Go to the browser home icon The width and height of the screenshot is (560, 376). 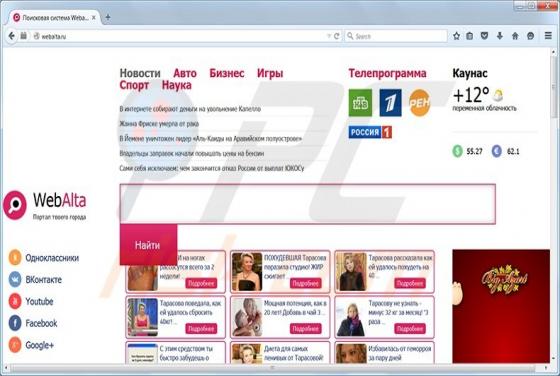point(515,36)
